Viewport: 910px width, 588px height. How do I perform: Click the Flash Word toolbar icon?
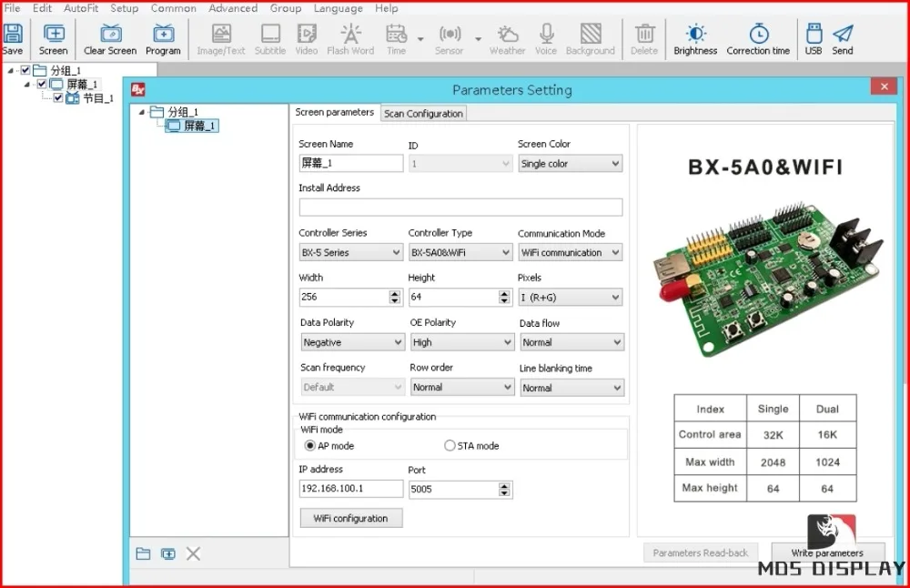click(350, 39)
